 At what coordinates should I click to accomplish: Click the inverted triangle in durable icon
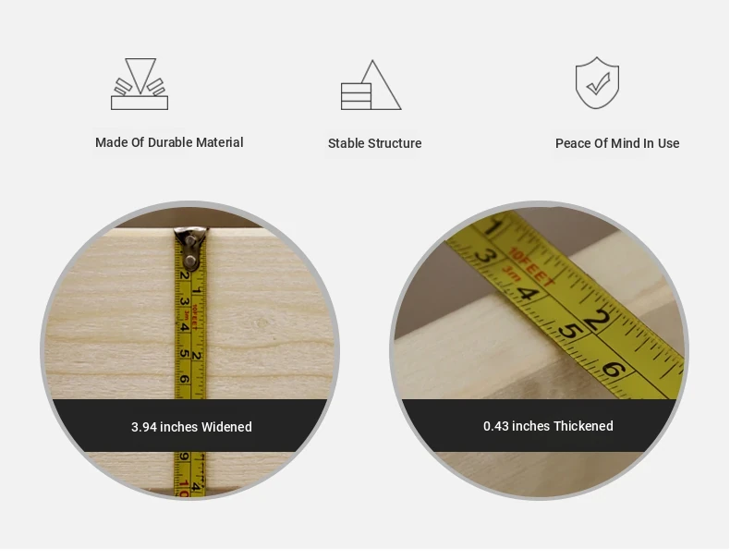(140, 76)
